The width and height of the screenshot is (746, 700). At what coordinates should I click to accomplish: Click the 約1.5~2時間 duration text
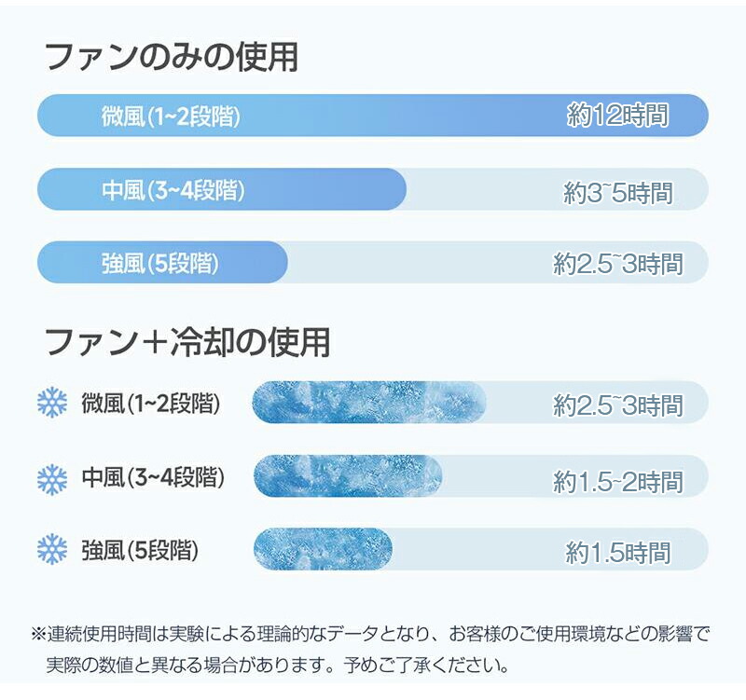pyautogui.click(x=617, y=481)
